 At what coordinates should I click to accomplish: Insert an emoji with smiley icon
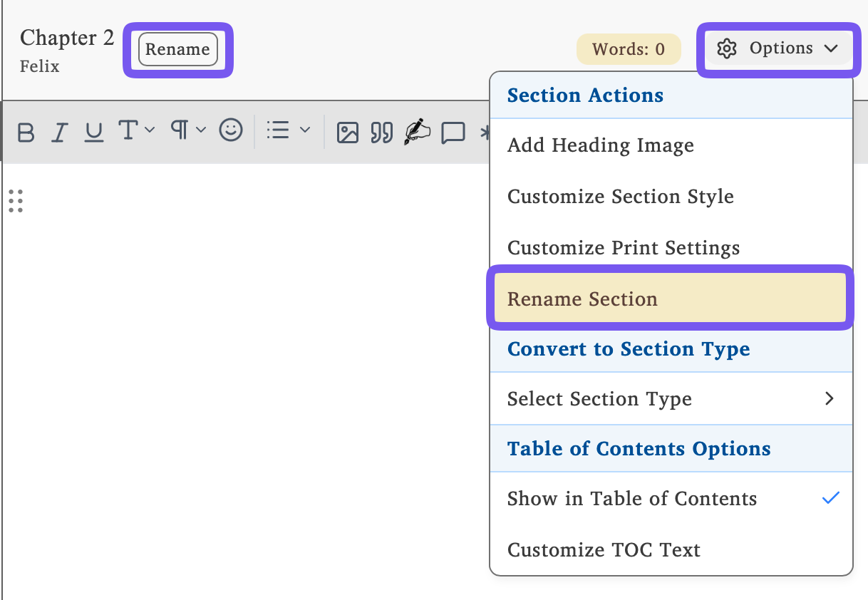click(x=230, y=130)
